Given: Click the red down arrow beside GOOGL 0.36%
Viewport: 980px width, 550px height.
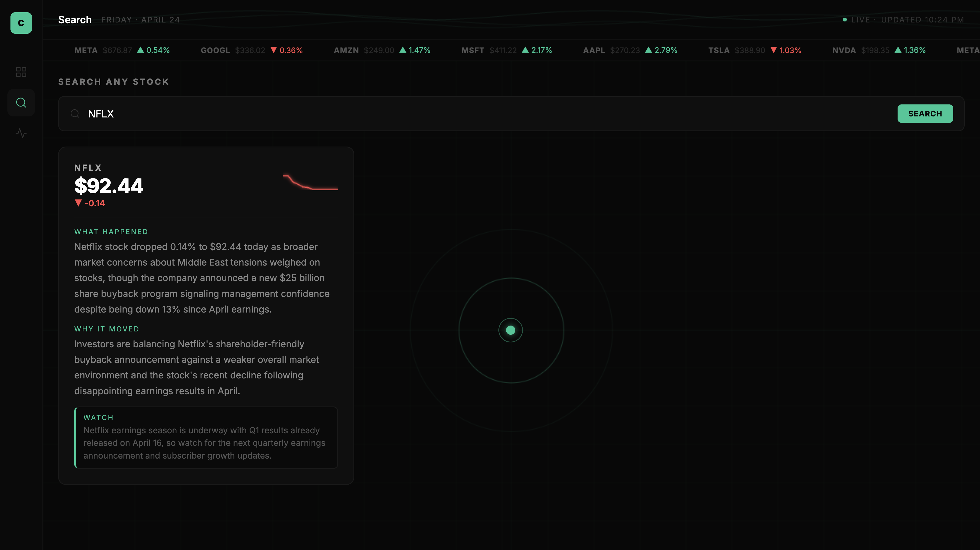Looking at the screenshot, I should coord(274,50).
